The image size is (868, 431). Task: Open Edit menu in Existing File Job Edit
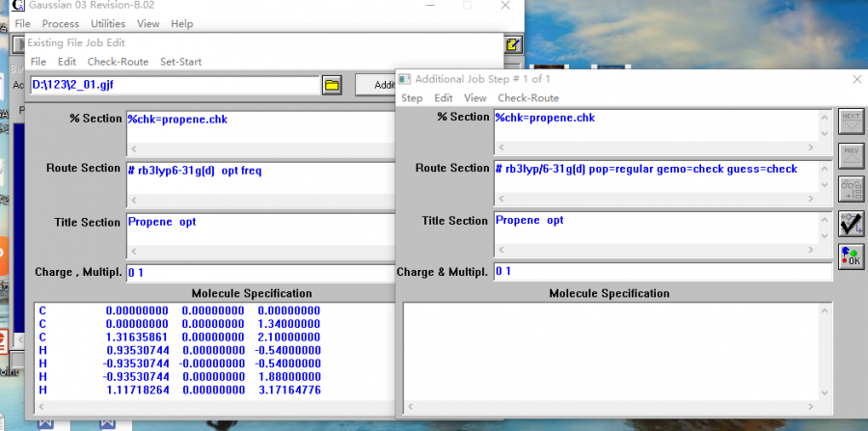[67, 62]
